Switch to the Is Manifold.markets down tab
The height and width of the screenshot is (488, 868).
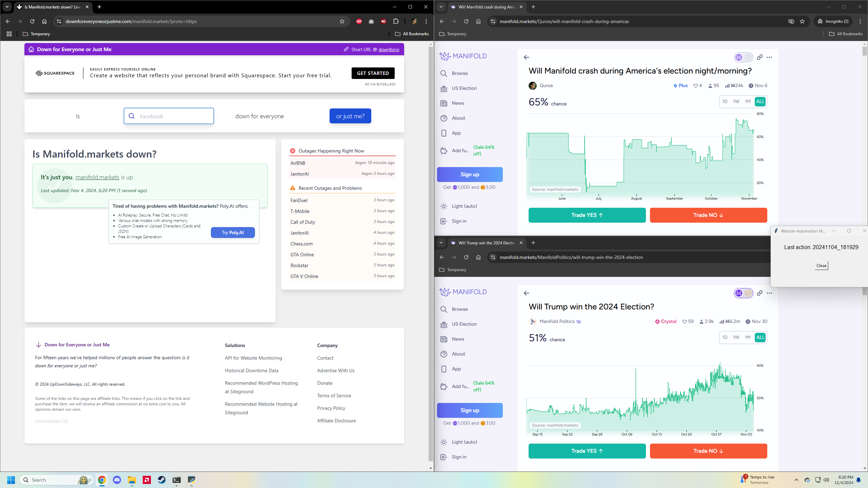53,7
